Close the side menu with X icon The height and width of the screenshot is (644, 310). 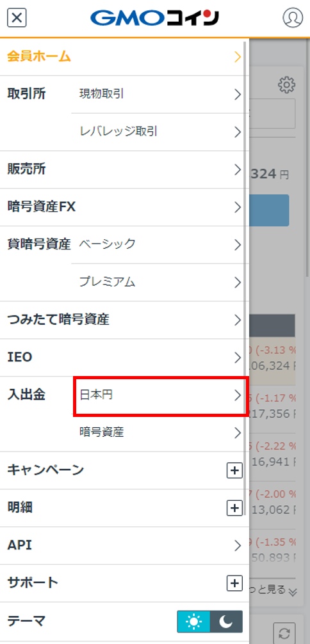[x=17, y=18]
